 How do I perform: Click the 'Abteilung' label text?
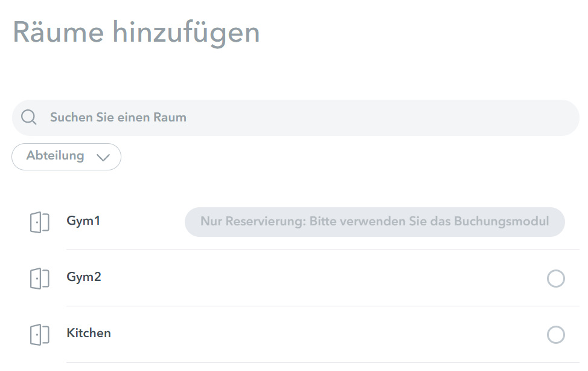pos(55,155)
